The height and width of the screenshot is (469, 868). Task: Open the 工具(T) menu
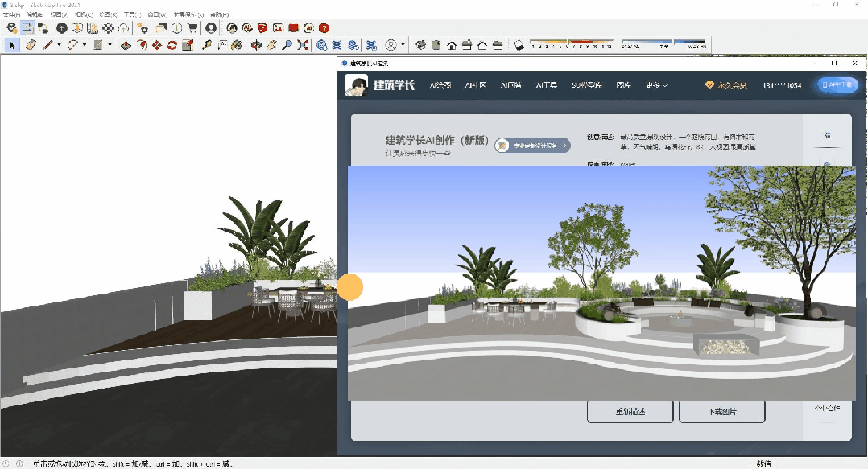(x=132, y=14)
